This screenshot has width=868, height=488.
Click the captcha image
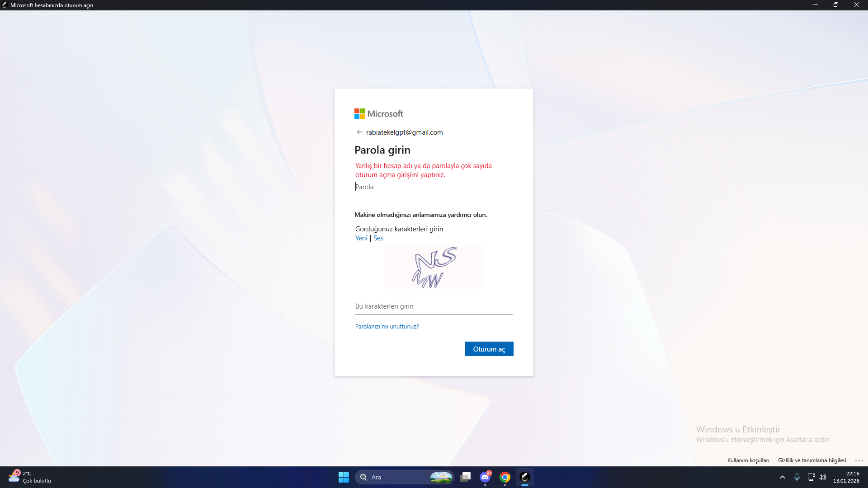(x=434, y=267)
